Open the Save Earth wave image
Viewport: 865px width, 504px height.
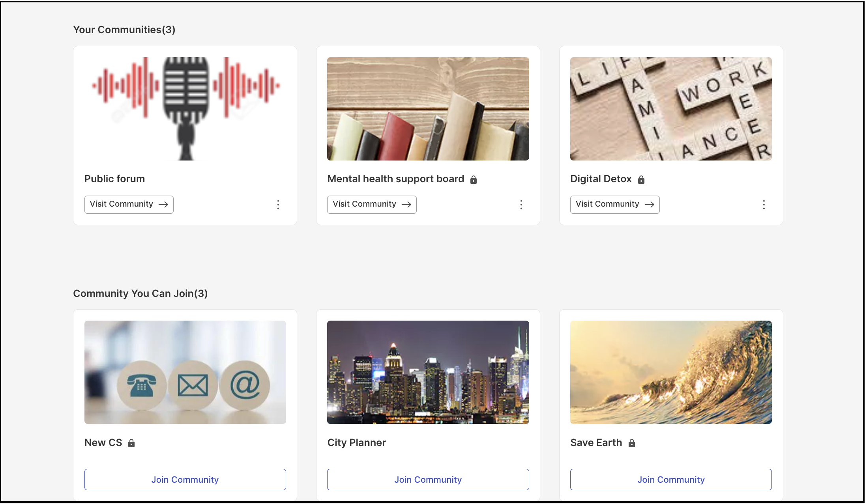coord(671,372)
